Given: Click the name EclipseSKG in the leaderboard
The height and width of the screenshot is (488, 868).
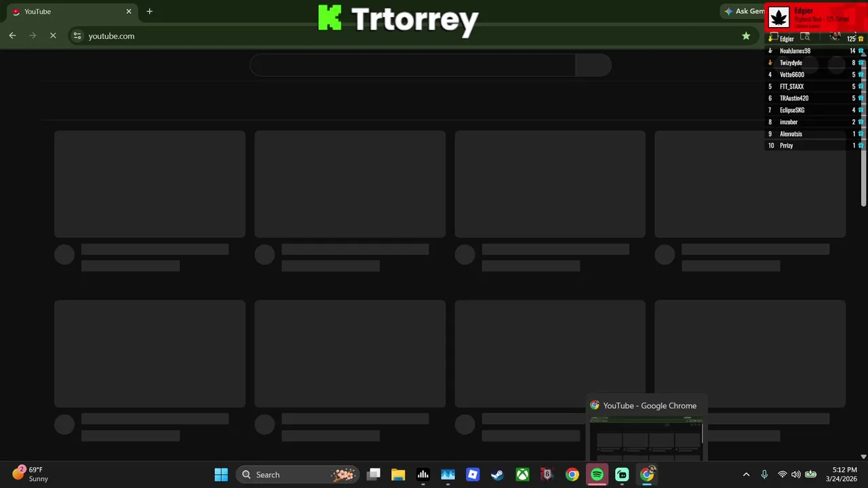Looking at the screenshot, I should point(792,110).
